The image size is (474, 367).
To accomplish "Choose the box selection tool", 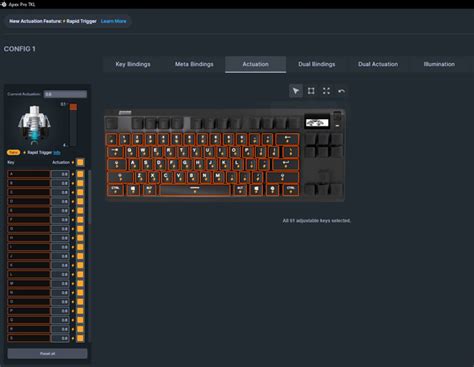I will [311, 91].
